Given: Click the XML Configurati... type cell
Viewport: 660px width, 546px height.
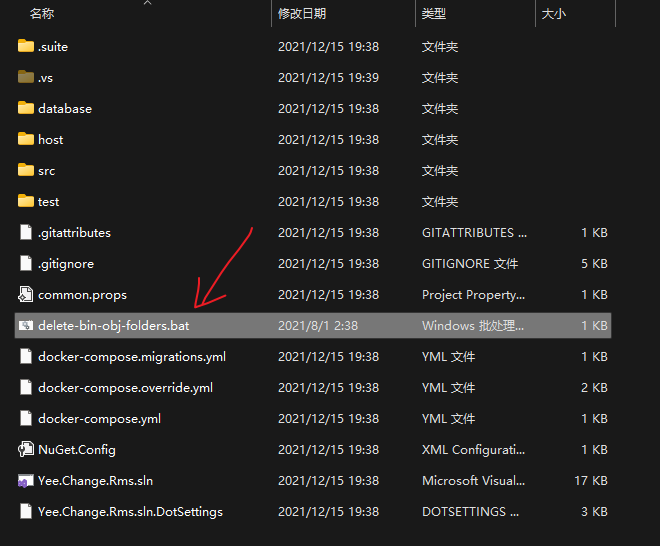Looking at the screenshot, I should click(473, 450).
